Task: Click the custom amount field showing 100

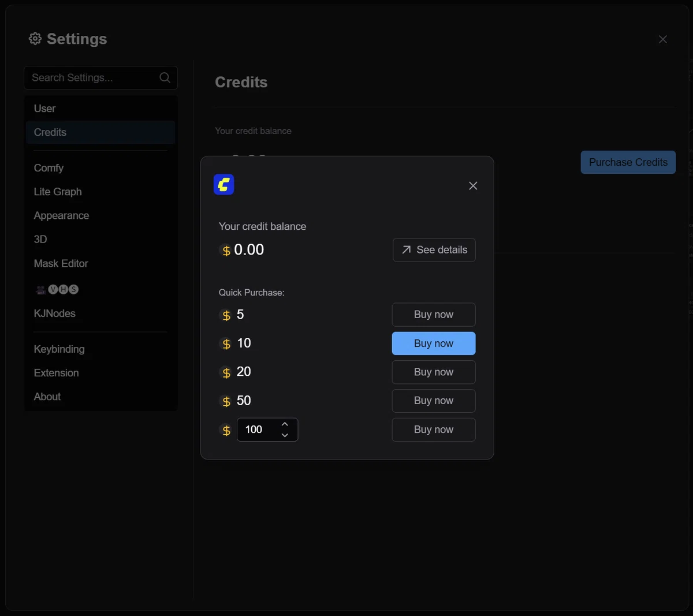Action: (x=267, y=430)
